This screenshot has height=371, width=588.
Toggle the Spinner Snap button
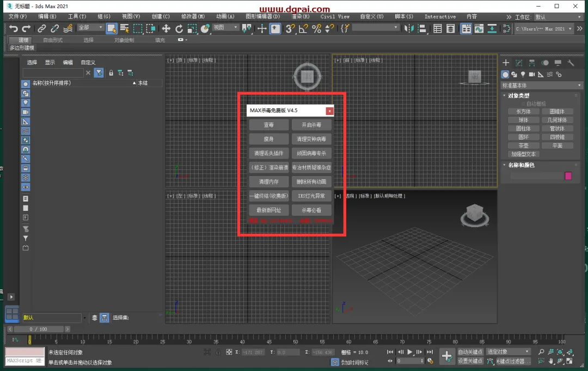(329, 28)
